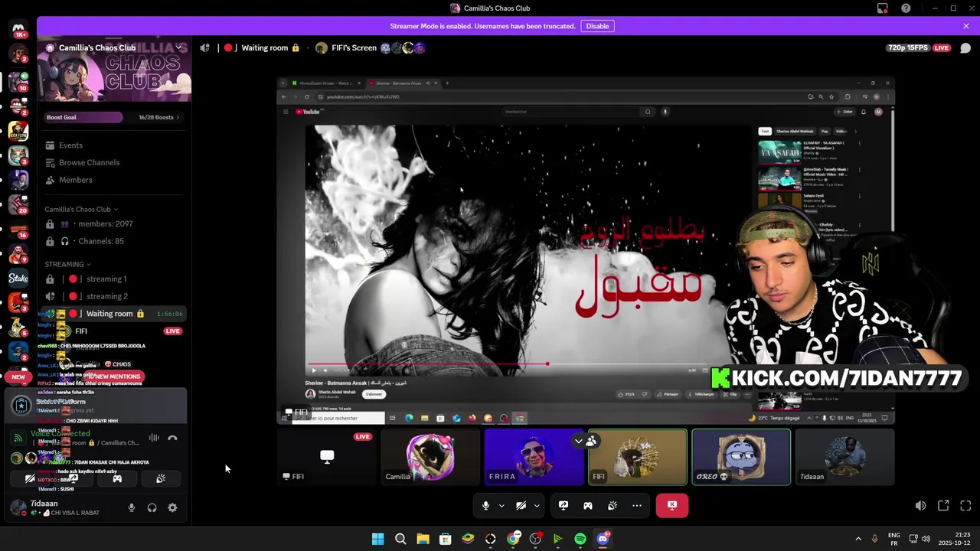Mute microphone in the user panel
Screen dimensions: 980x551
pos(132,507)
